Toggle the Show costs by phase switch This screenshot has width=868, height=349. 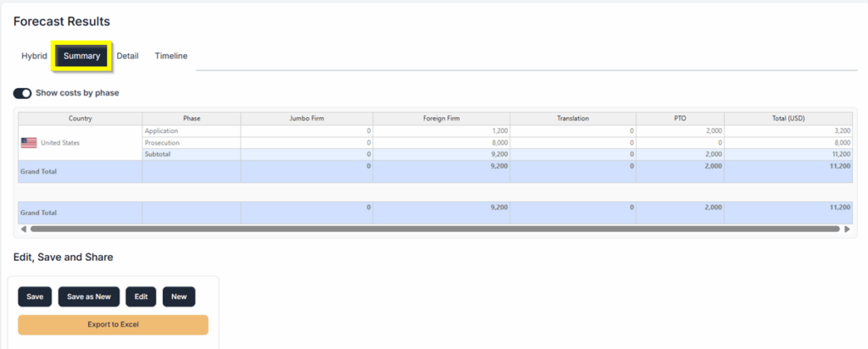pyautogui.click(x=22, y=93)
